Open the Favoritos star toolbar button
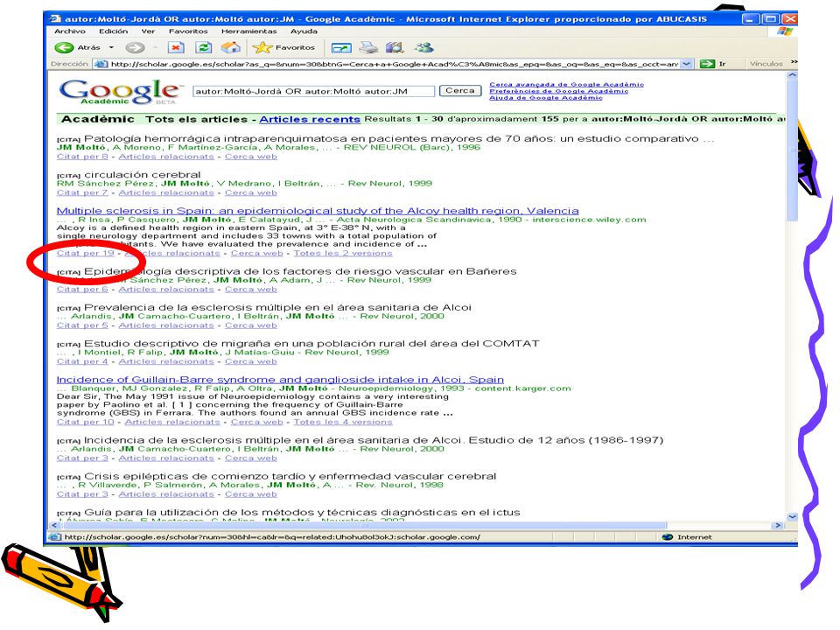 283,47
